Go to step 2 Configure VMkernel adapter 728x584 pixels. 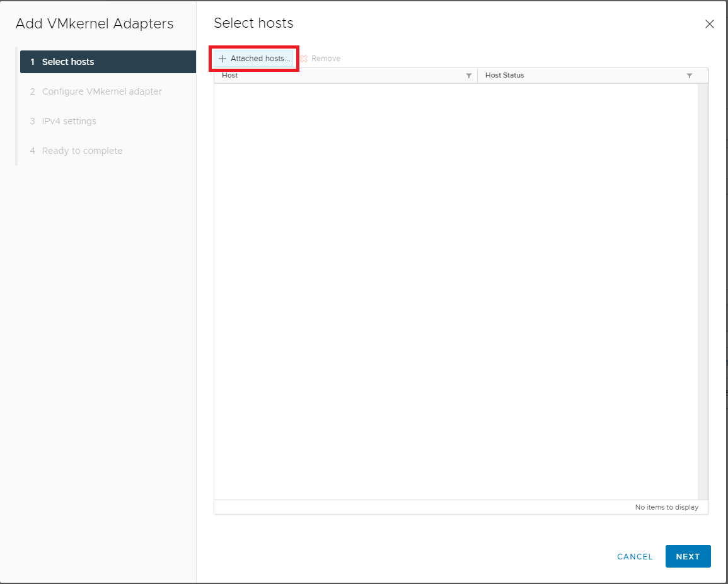tap(101, 91)
